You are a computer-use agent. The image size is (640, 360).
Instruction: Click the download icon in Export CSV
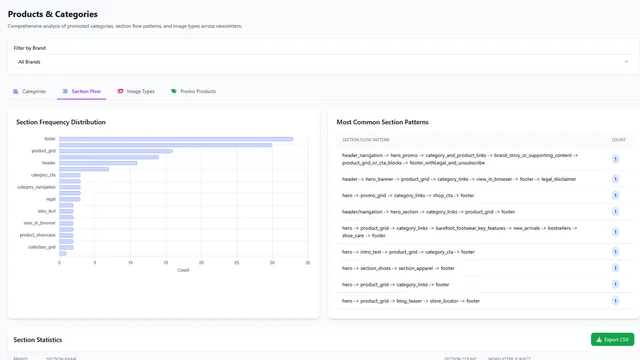(x=599, y=340)
